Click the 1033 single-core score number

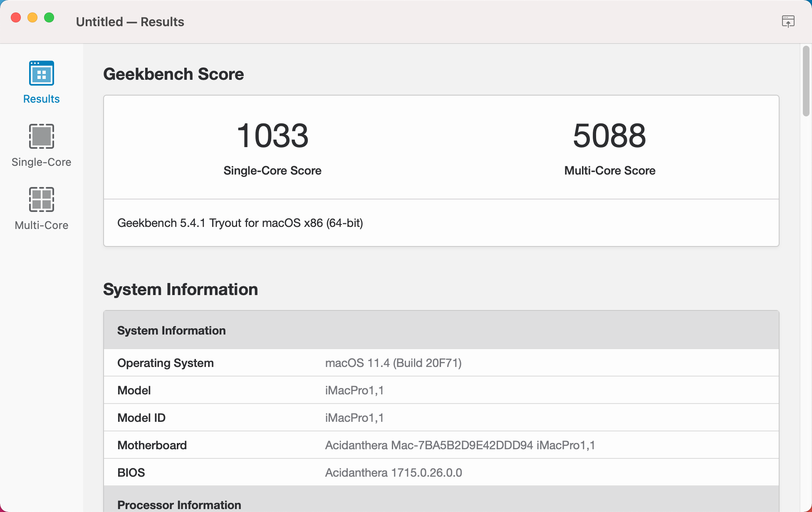(272, 135)
